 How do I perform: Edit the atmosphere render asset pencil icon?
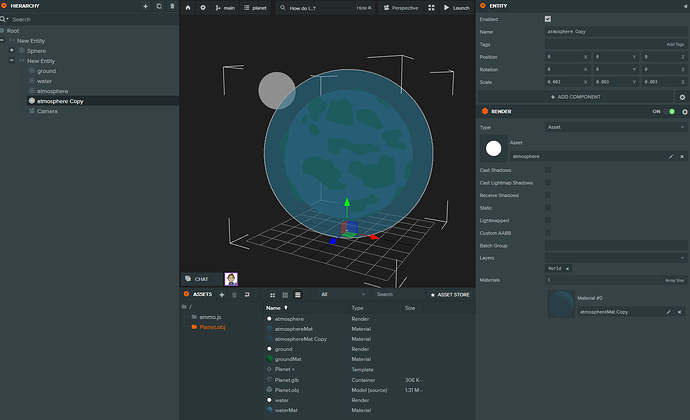click(x=671, y=156)
